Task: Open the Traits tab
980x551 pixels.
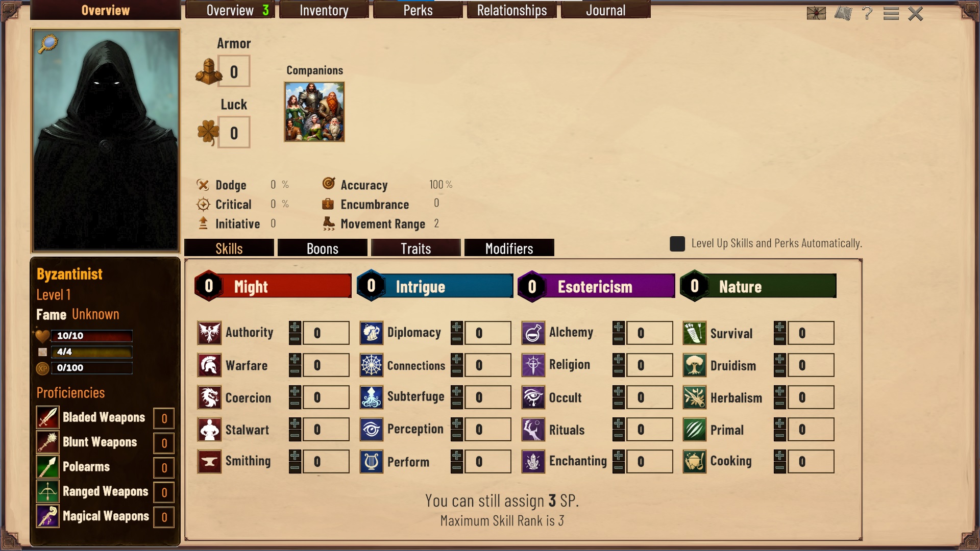Action: (416, 248)
